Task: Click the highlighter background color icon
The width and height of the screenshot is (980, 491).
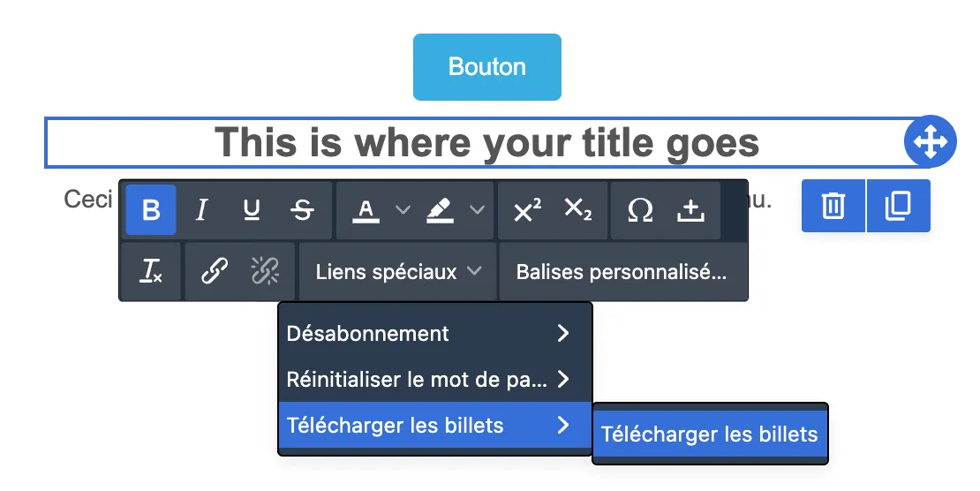Action: [x=440, y=210]
